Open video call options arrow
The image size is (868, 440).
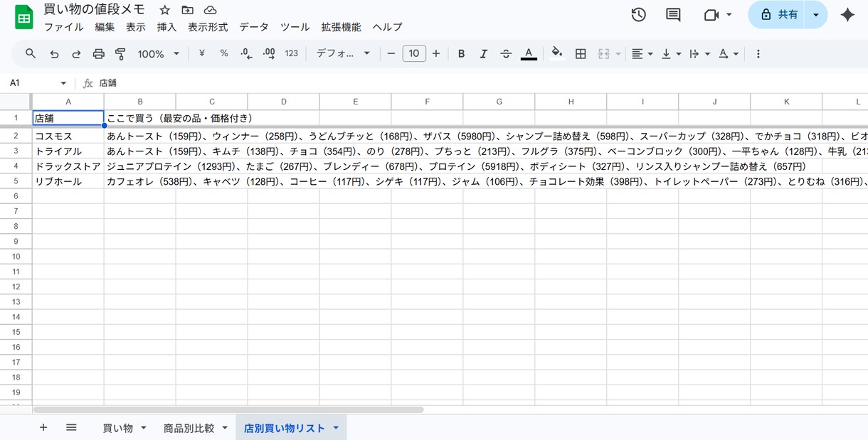pyautogui.click(x=729, y=15)
